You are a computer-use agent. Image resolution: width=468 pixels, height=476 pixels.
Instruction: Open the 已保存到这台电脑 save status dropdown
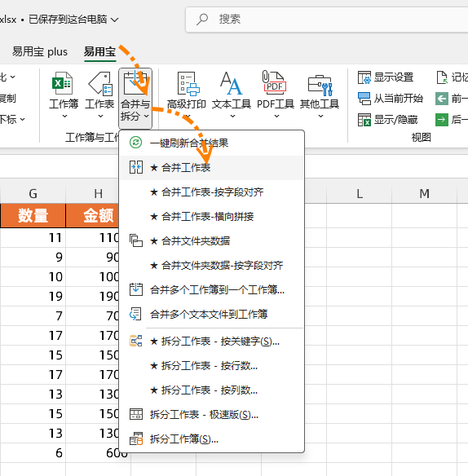tap(73, 20)
